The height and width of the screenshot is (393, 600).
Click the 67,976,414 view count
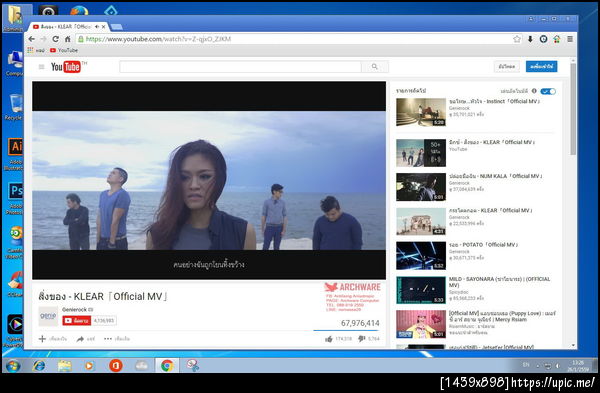[360, 323]
